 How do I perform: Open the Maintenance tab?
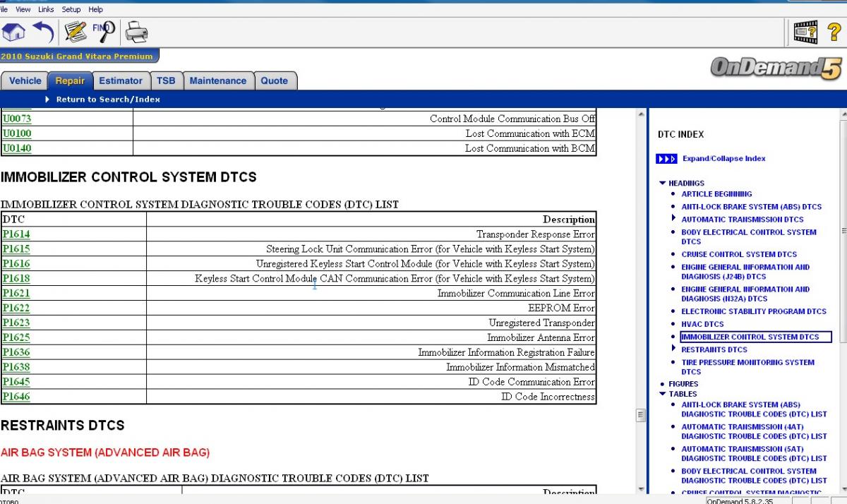tap(218, 80)
